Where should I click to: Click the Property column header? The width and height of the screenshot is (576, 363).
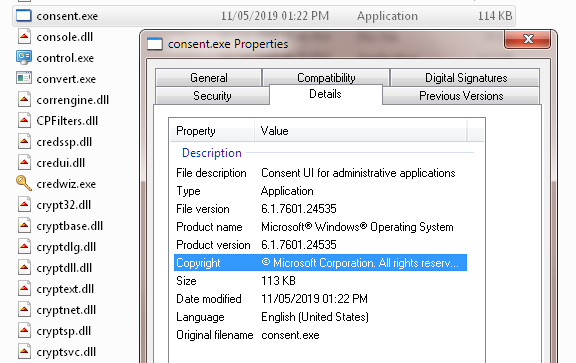pos(212,131)
